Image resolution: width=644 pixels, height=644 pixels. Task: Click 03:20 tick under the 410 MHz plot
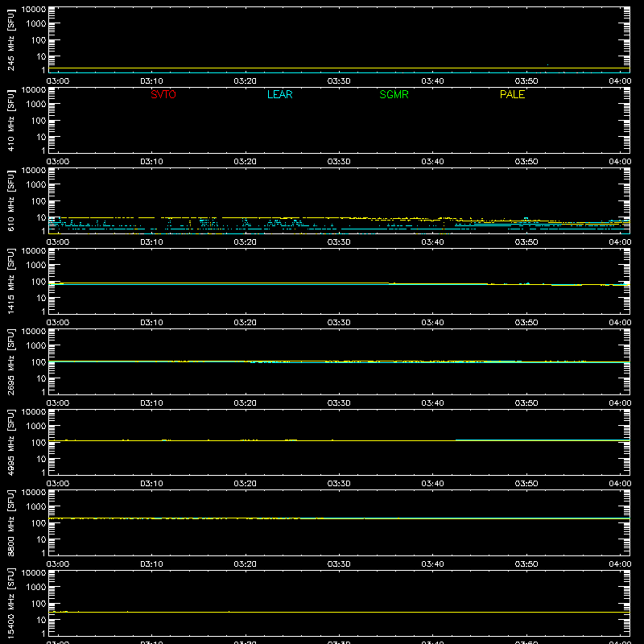point(246,162)
